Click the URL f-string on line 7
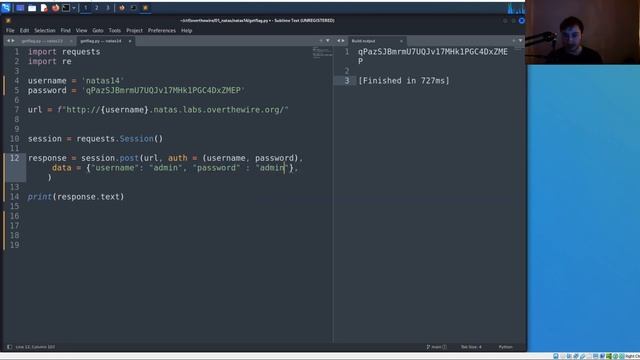Screen dimensions: 640x360 click(173, 110)
